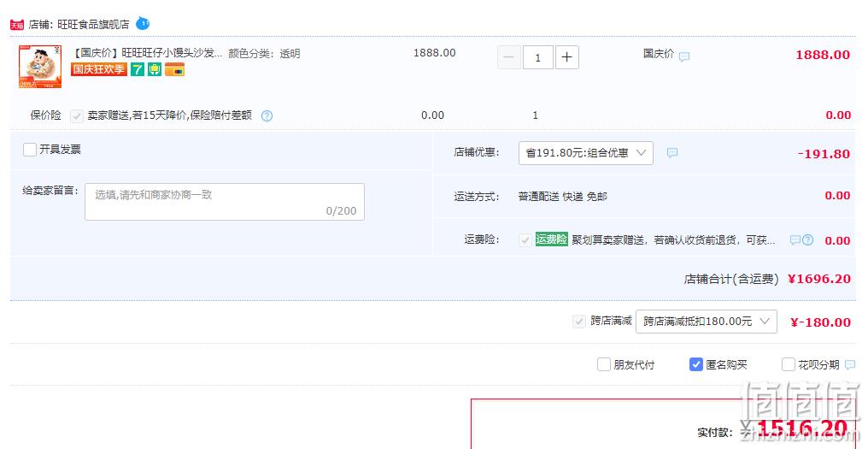Click the 运费险 help question mark icon

coord(807,240)
